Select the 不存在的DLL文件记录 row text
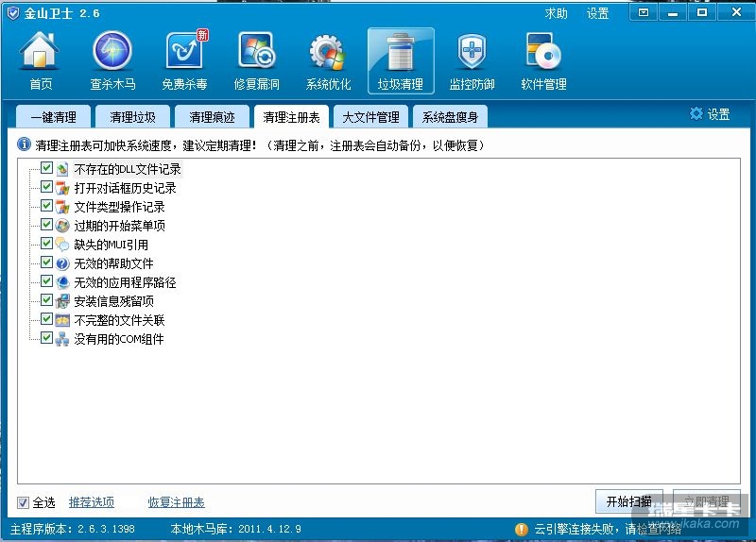This screenshot has width=756, height=542. pyautogui.click(x=128, y=169)
